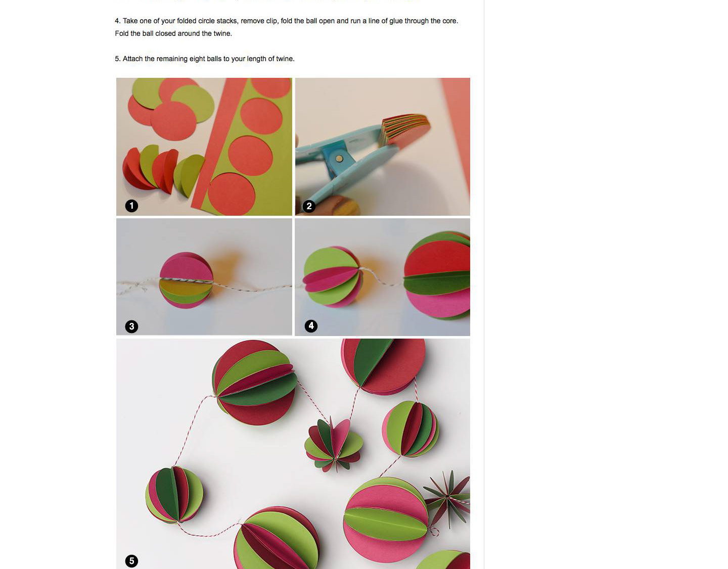
Task: Click the step 4 instruction text
Action: point(286,27)
